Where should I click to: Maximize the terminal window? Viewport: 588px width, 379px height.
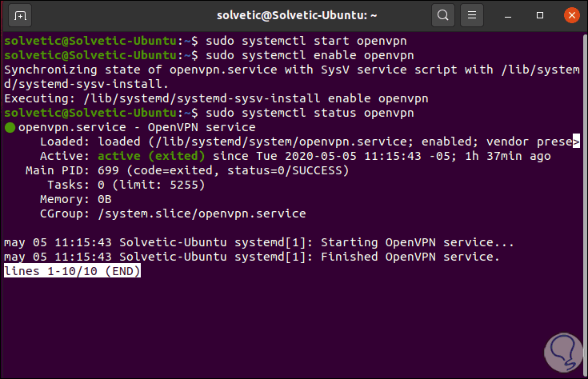tap(539, 15)
